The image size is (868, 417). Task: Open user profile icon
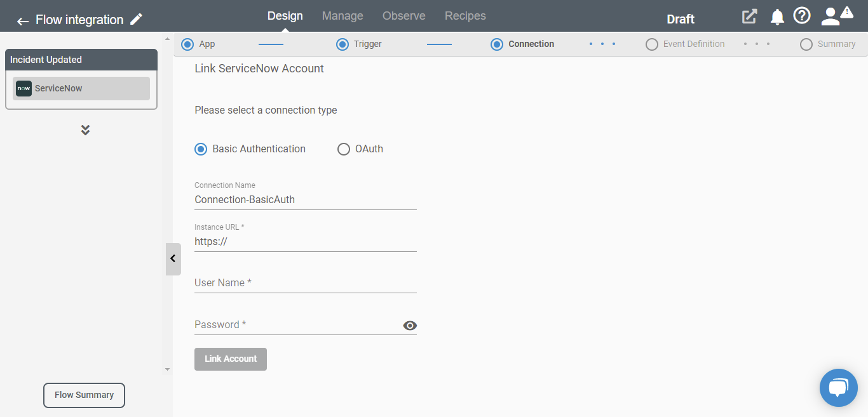point(830,17)
